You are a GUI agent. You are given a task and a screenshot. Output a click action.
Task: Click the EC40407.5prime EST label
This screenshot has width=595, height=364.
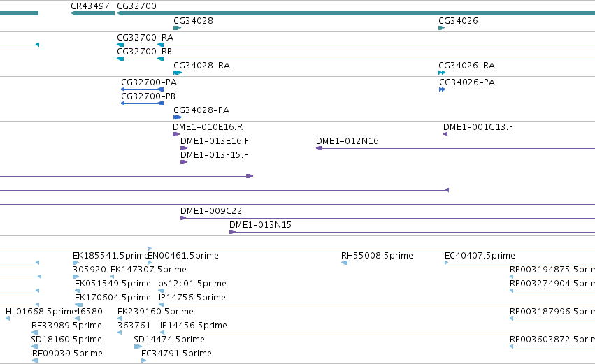click(480, 256)
